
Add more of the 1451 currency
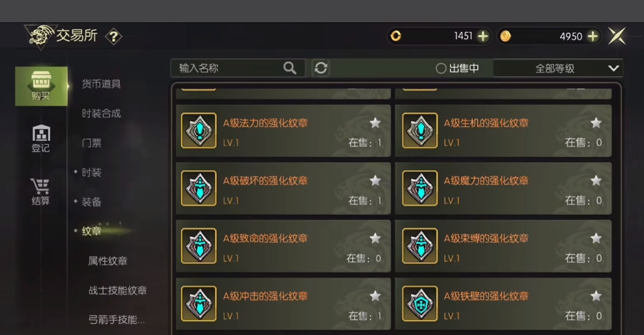483,36
